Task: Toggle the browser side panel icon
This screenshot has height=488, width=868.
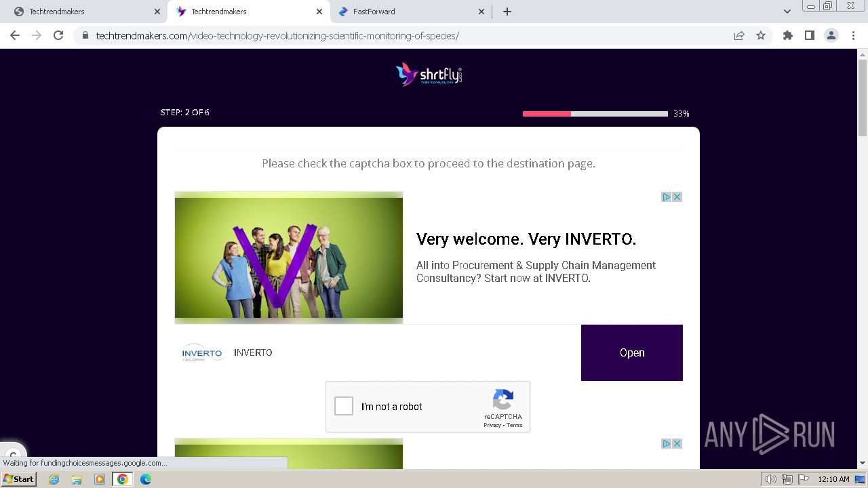Action: (x=809, y=35)
